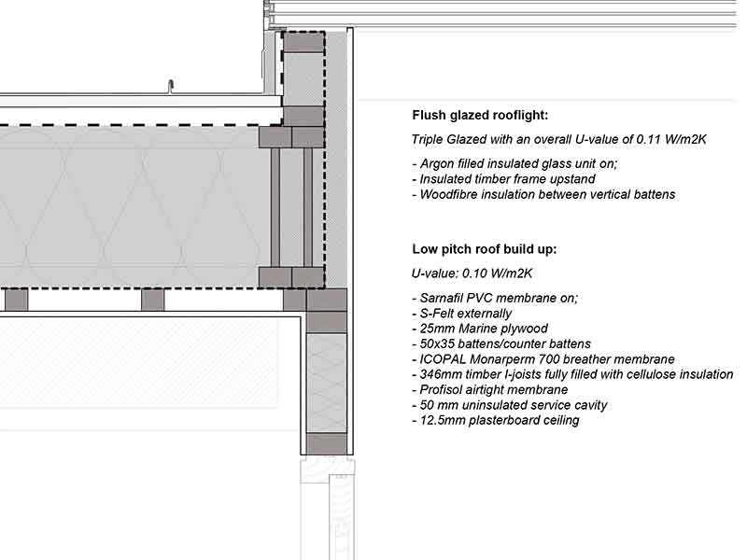Viewport: 747px width, 560px height.
Task: Click the 'Sarnafil PVC membrane on;' line
Action: click(495, 298)
